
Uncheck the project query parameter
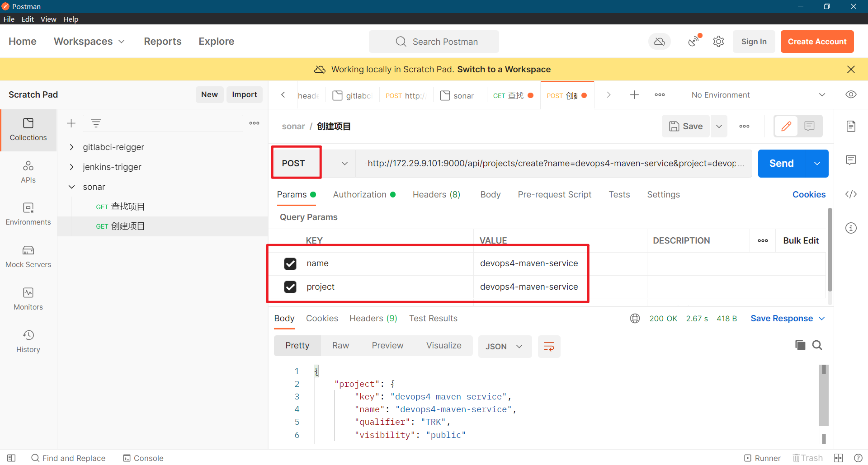[290, 287]
